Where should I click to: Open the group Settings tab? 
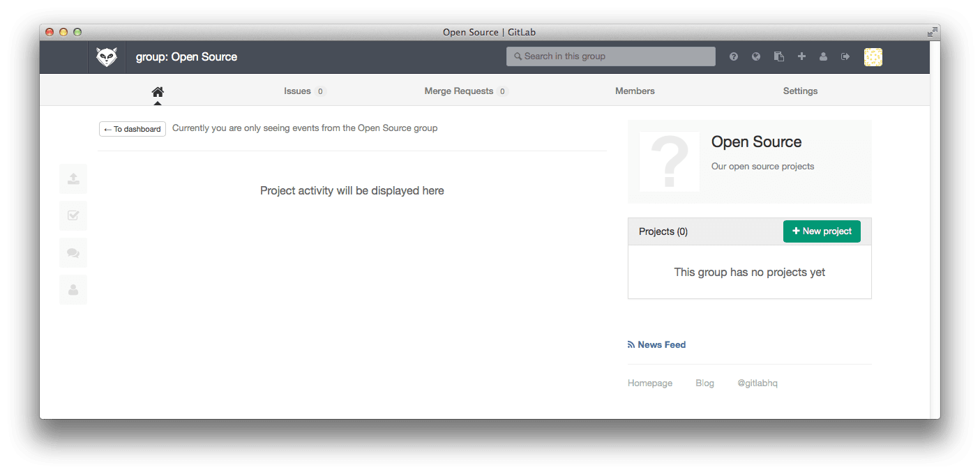click(800, 91)
